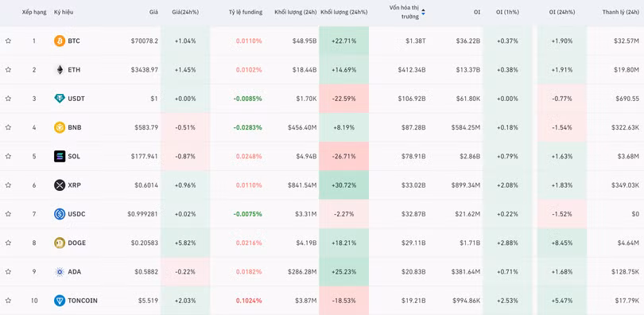The image size is (644, 315).
Task: Open the XRP symbol link
Action: click(75, 185)
